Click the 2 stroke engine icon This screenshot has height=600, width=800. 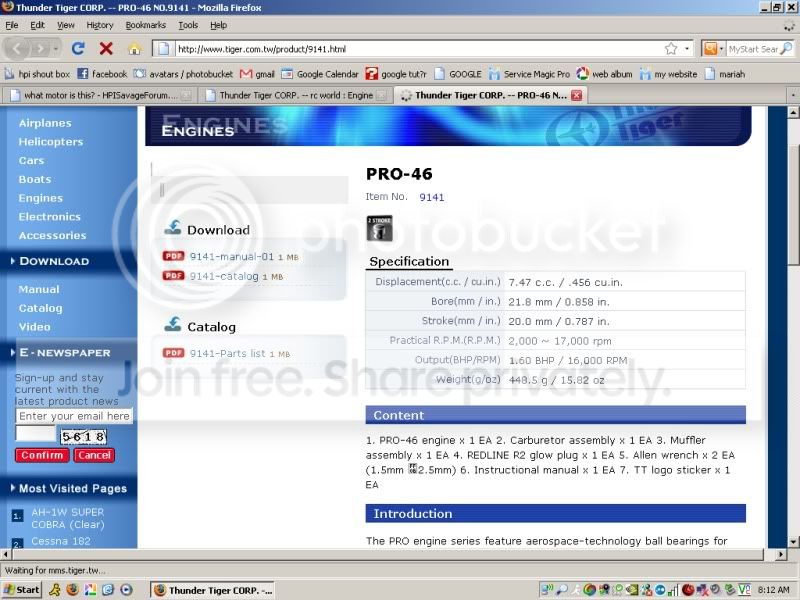point(380,228)
